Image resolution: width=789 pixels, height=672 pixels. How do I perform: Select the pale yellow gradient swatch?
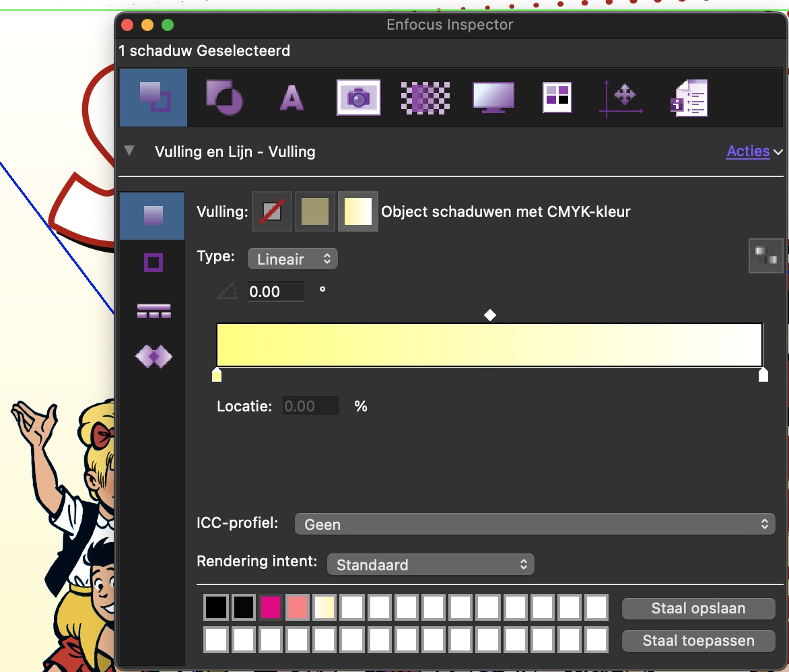pyautogui.click(x=325, y=607)
